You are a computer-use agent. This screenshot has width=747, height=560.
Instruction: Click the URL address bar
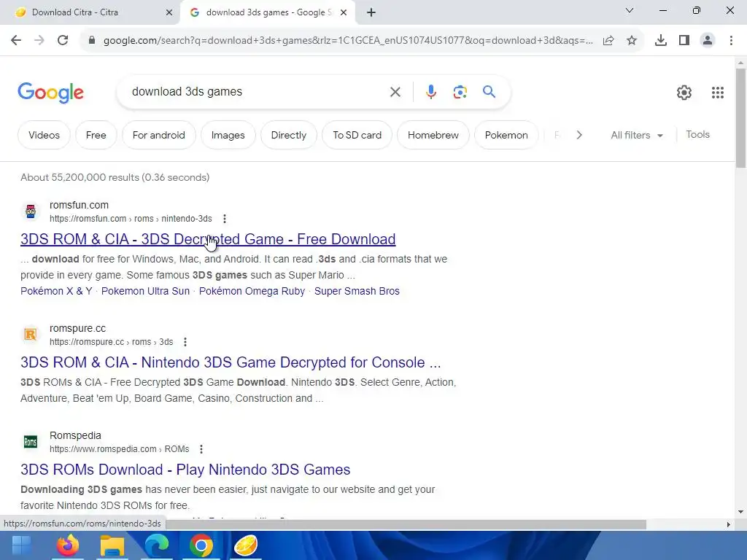coord(348,41)
